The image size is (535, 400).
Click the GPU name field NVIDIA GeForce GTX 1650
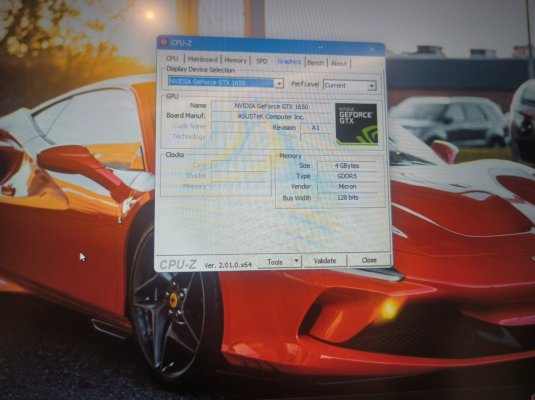tap(271, 106)
